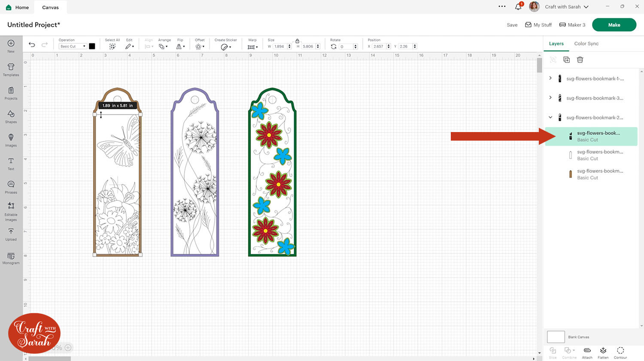Open the Images library
The width and height of the screenshot is (644, 361).
[x=11, y=140]
